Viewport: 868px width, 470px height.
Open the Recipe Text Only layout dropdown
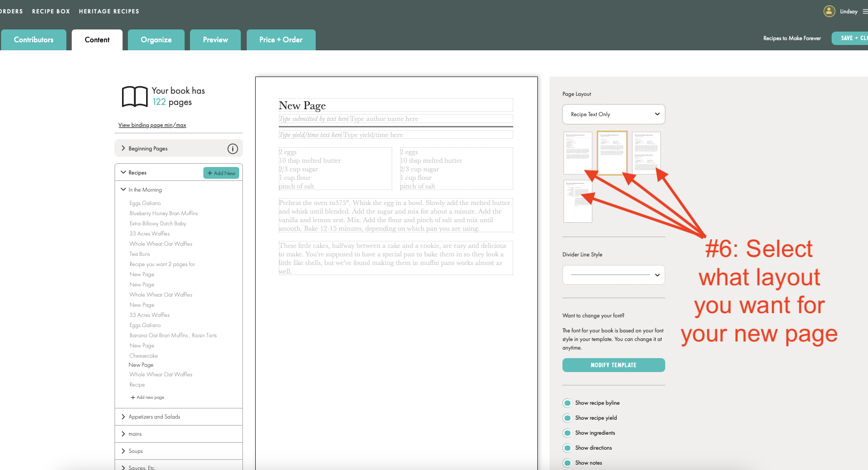click(613, 114)
